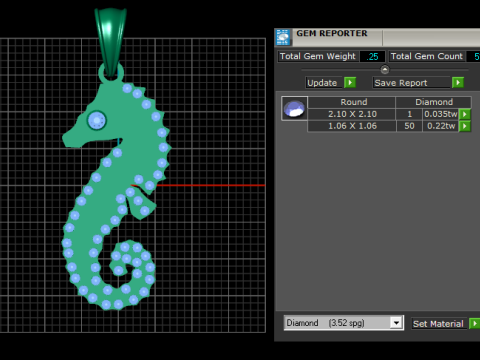
Task: Click the Round column header
Action: click(352, 102)
